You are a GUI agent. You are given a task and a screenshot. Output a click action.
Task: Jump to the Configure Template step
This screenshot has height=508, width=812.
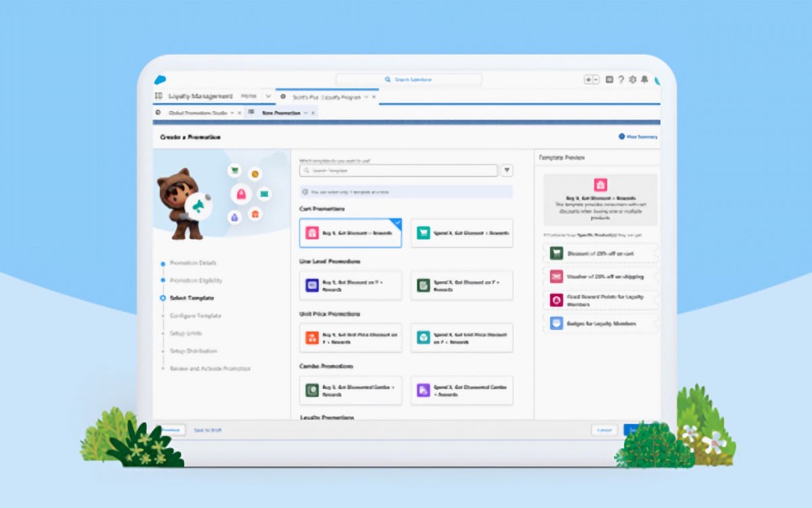click(195, 316)
